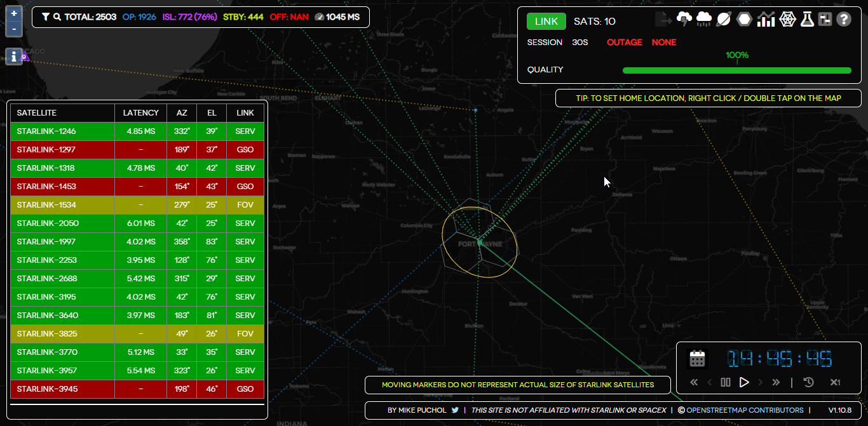Click the OFF: NAN counter
This screenshot has width=868, height=426.
point(289,17)
